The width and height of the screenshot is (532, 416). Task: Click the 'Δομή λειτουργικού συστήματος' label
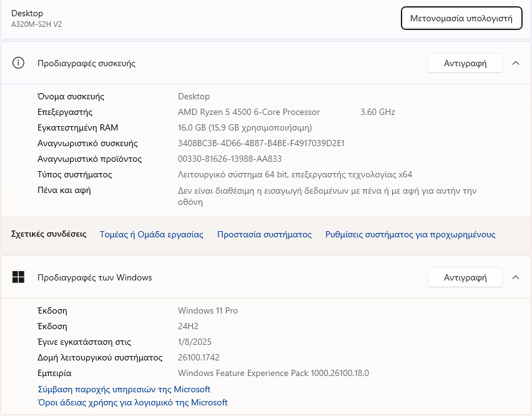coord(100,357)
